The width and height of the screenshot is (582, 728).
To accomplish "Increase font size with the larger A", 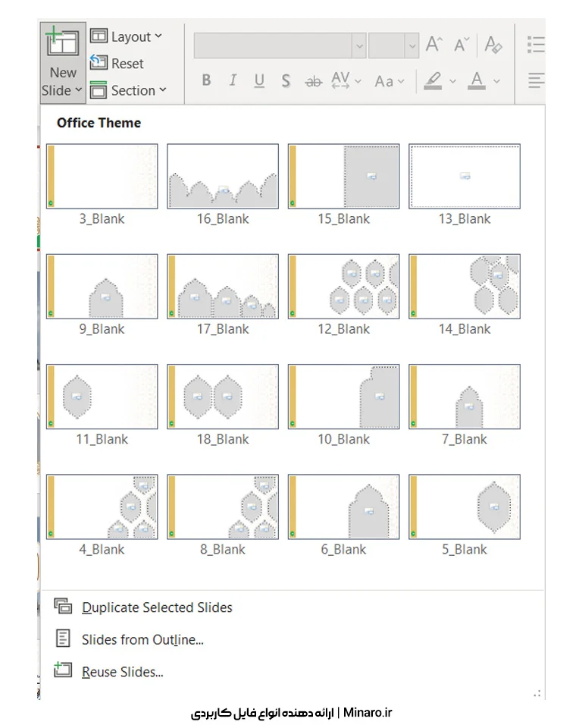I will point(433,45).
